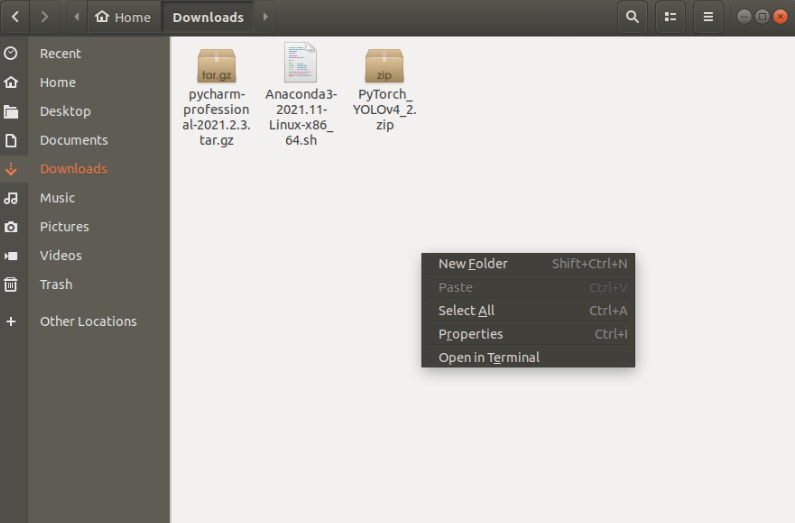Go to Home label in sidebar

pos(58,82)
